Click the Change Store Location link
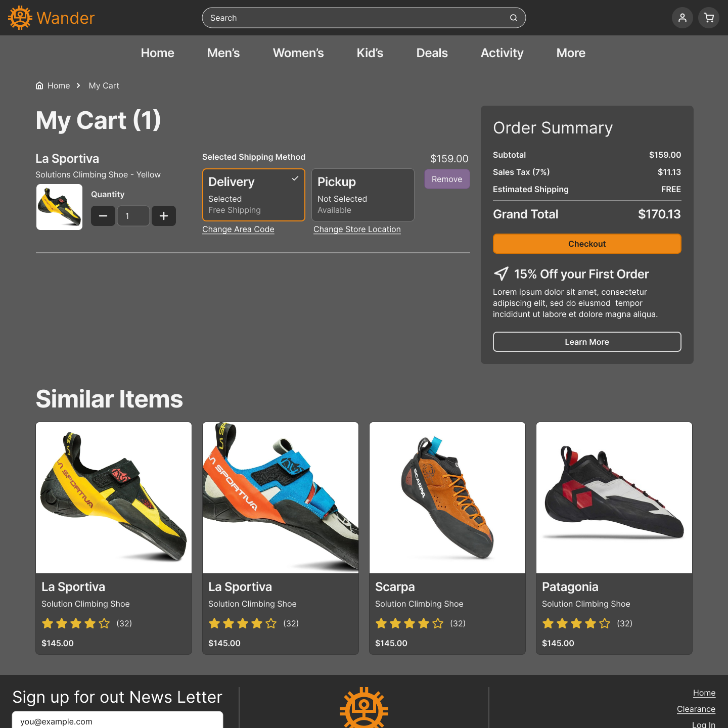Viewport: 728px width, 728px height. pos(357,230)
